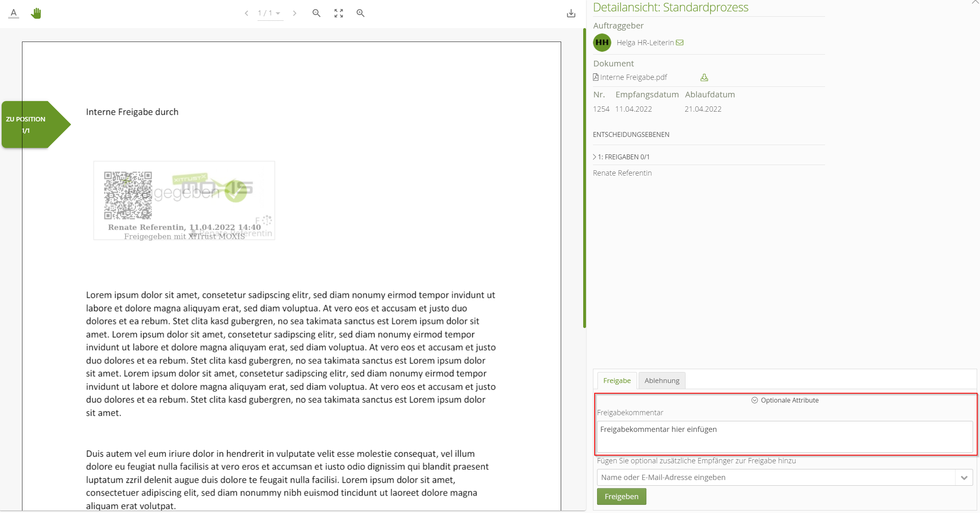Click the Freigabekommentar text field

pos(784,437)
